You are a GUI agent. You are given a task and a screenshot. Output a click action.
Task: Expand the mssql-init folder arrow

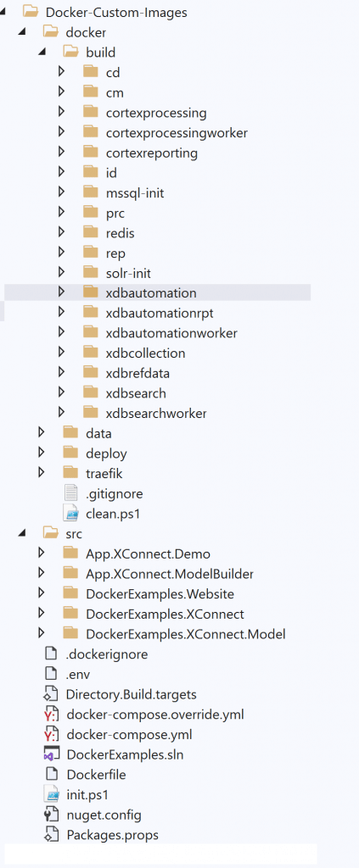pyautogui.click(x=61, y=192)
